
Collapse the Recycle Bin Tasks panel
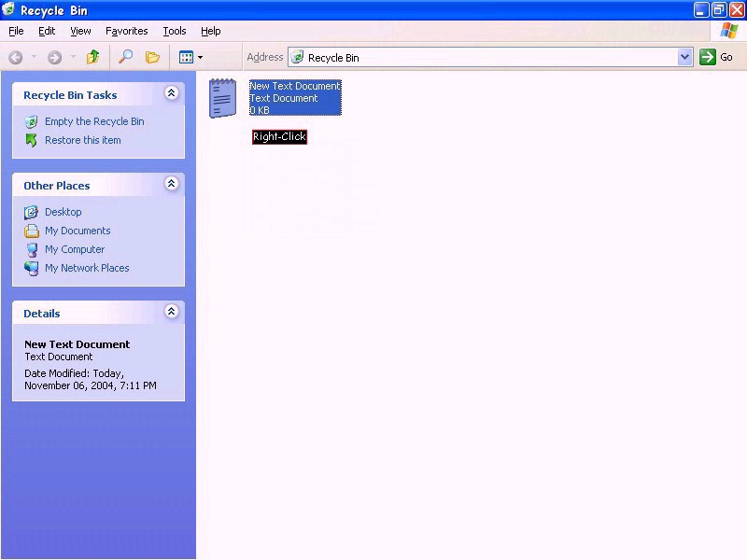tap(172, 92)
